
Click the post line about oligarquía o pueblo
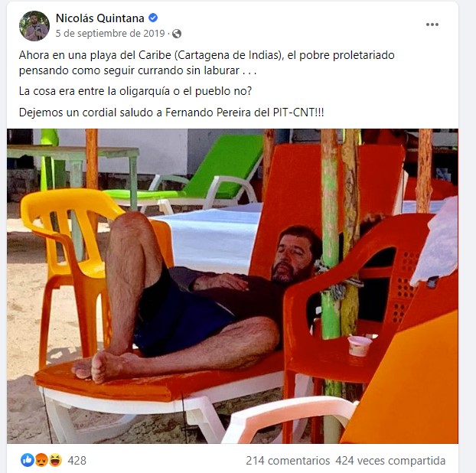(135, 91)
